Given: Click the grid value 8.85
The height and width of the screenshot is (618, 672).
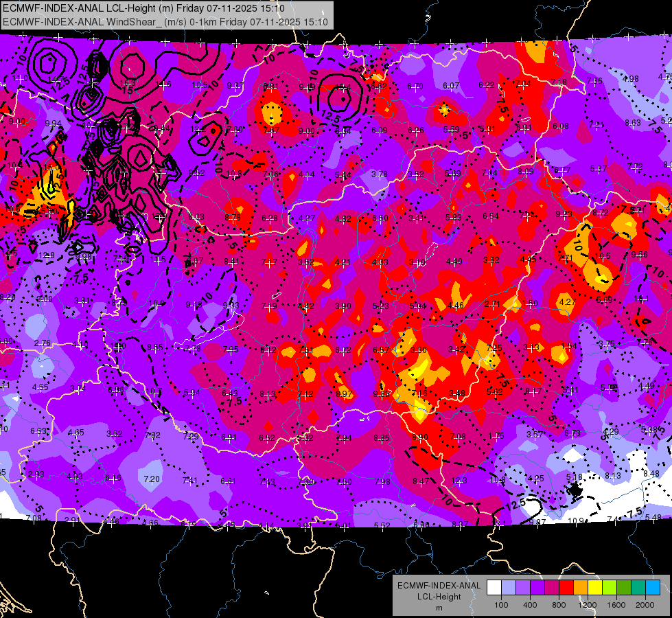Looking at the screenshot, I should click(x=382, y=438).
